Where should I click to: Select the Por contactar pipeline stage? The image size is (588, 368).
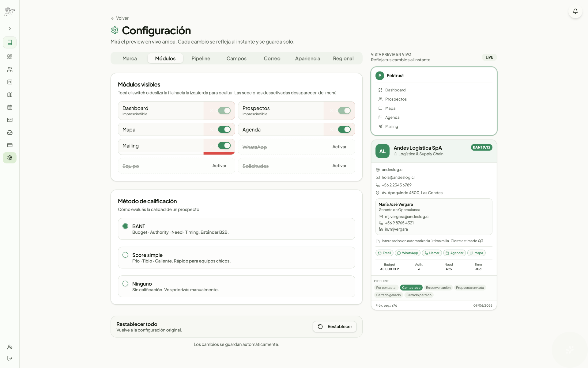386,288
